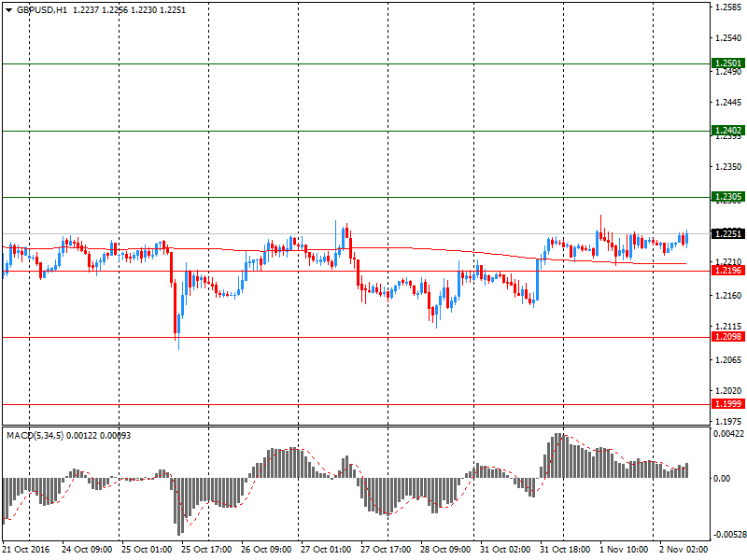The height and width of the screenshot is (560, 747).
Task: Click the 24 Oct 09:00 time label
Action: [87, 550]
